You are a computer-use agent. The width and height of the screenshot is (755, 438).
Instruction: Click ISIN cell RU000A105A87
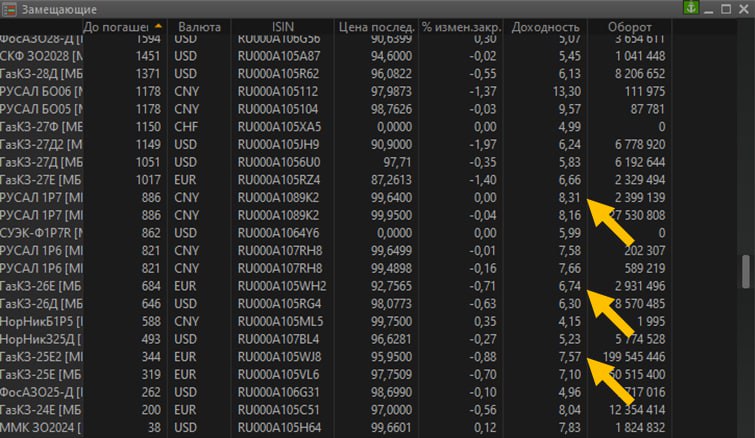point(279,56)
